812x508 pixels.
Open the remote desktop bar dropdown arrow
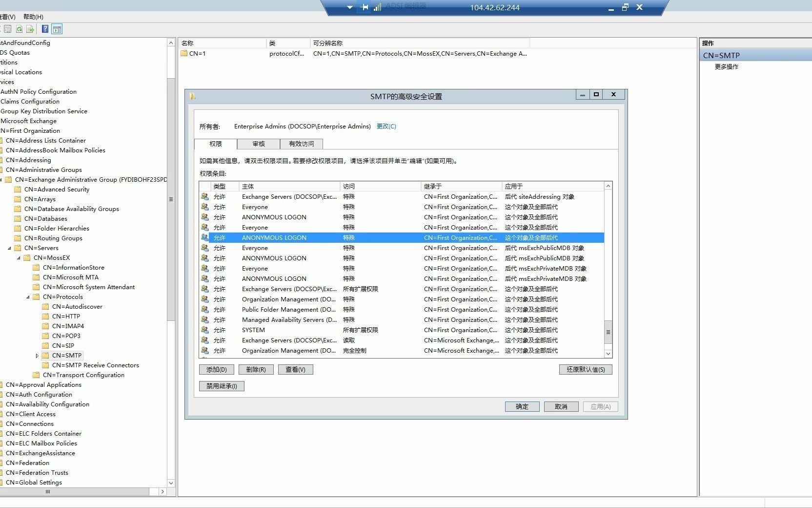click(x=349, y=7)
